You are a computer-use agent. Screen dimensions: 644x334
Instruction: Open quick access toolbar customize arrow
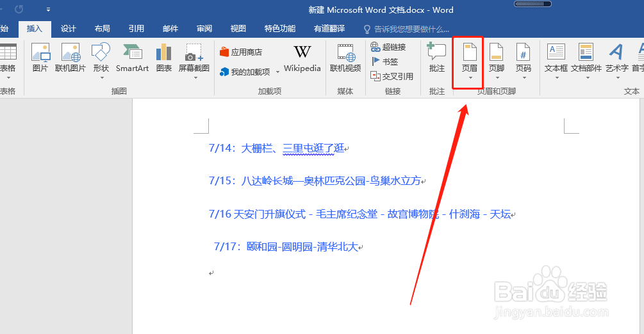pyautogui.click(x=48, y=10)
